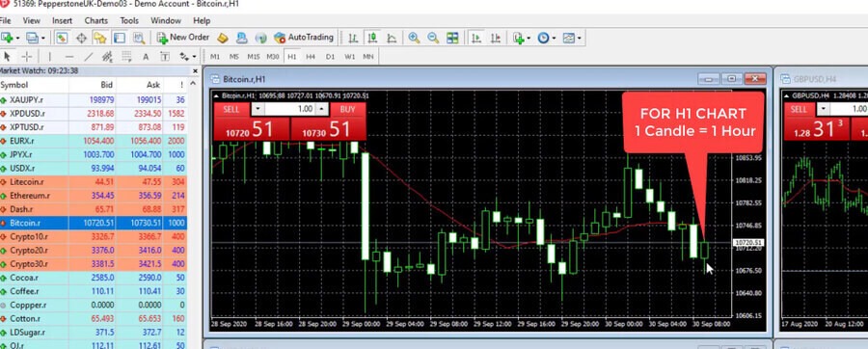Select the equidistant channel tool
Image resolution: width=868 pixels, height=349 pixels.
pos(107,57)
